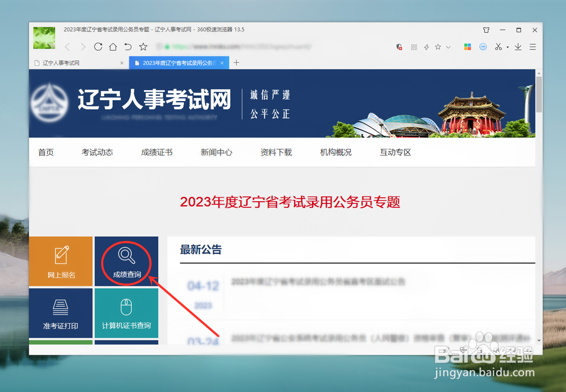The image size is (566, 392).
Task: Expand the chevron beside the bookmark star
Action: pos(448,47)
